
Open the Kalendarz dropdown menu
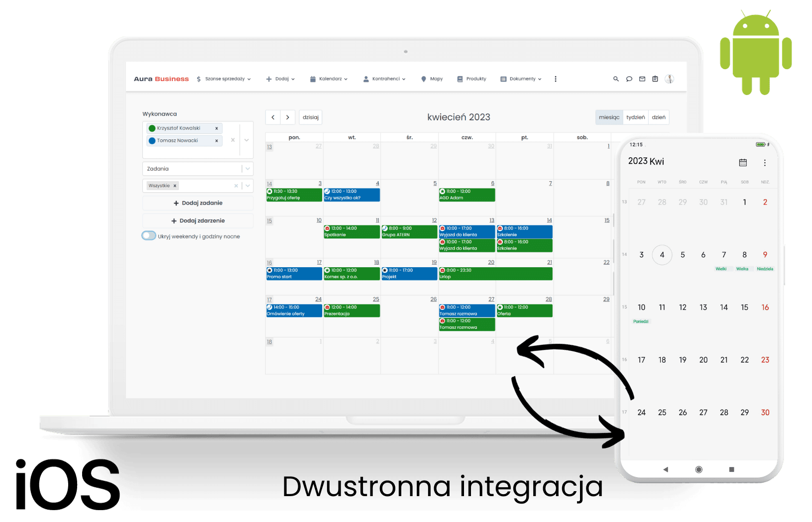tap(329, 79)
